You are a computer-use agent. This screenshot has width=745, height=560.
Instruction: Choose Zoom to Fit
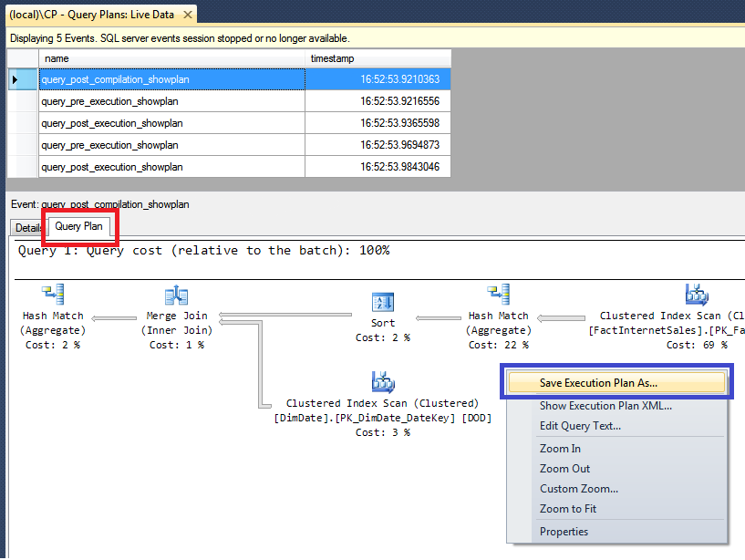568,509
